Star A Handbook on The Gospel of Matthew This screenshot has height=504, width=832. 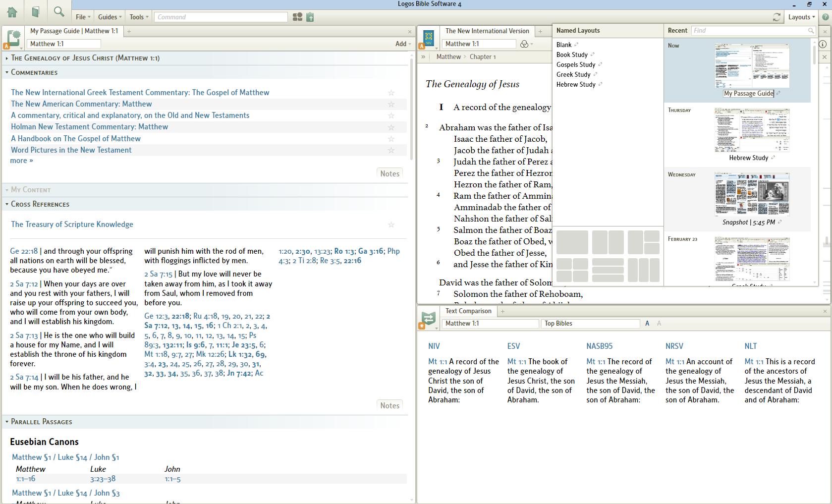[391, 139]
